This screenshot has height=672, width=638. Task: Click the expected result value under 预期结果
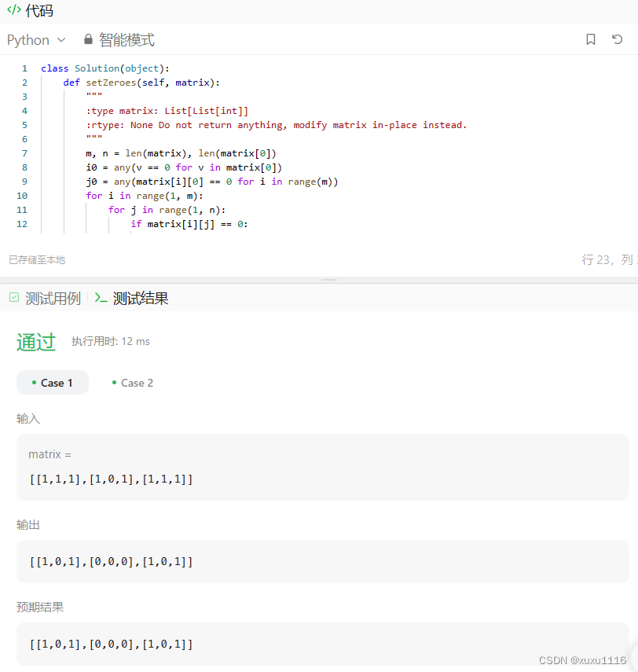111,644
